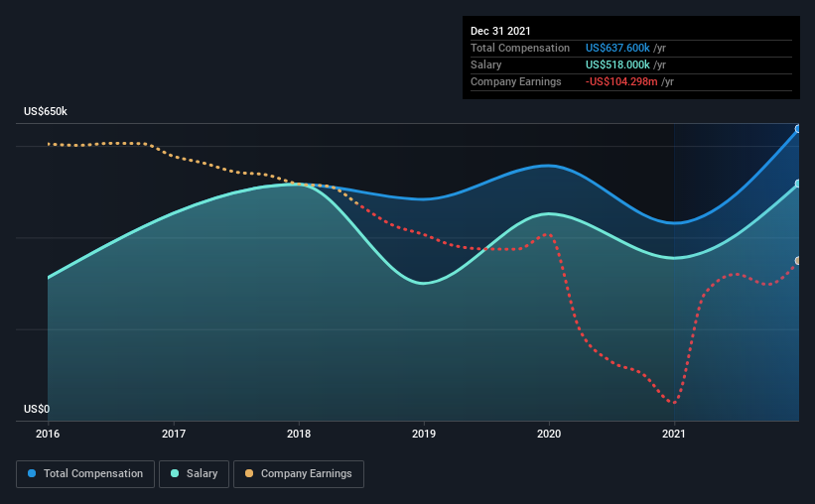Click the Dec 31 2021 tooltip date
The width and height of the screenshot is (815, 504).
[x=500, y=31]
